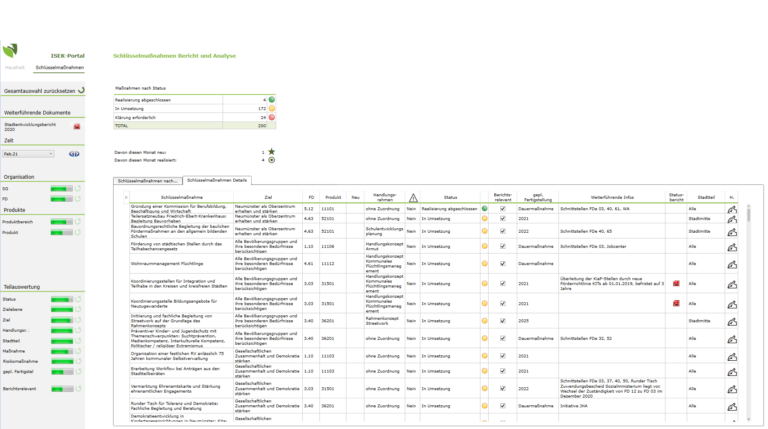Select the Klärung erforderlich status row
The width and height of the screenshot is (768, 429).
coord(194,117)
